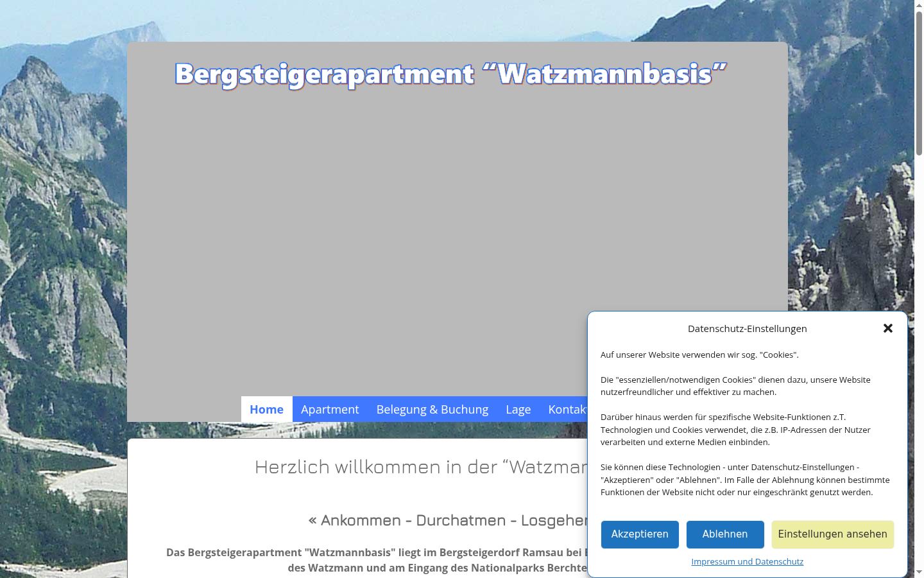Click the Akzeptieren button
The width and height of the screenshot is (924, 578).
(x=640, y=534)
